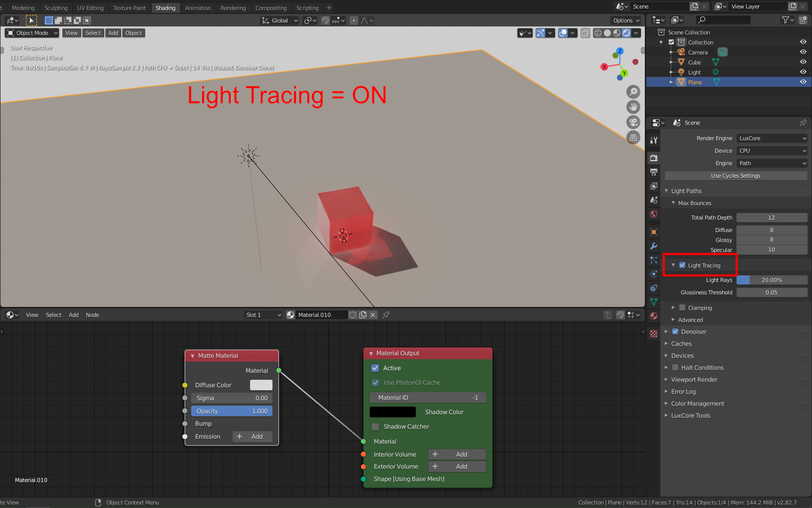Select rendered viewport shading mode icon

(x=626, y=33)
